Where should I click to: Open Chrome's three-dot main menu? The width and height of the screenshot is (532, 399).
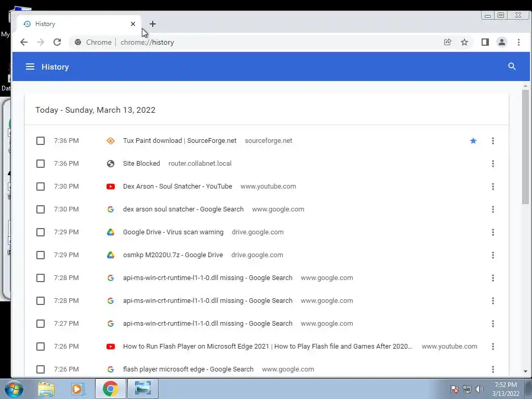coord(518,42)
